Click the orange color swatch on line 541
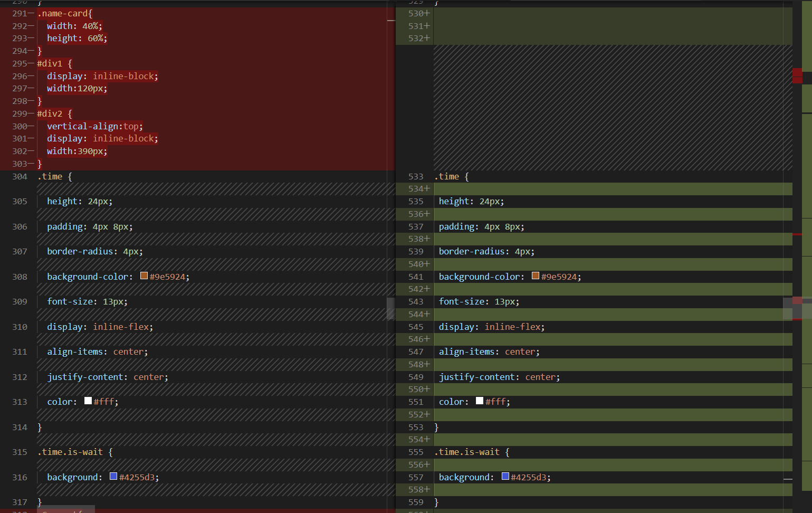Image resolution: width=812 pixels, height=513 pixels. tap(535, 275)
